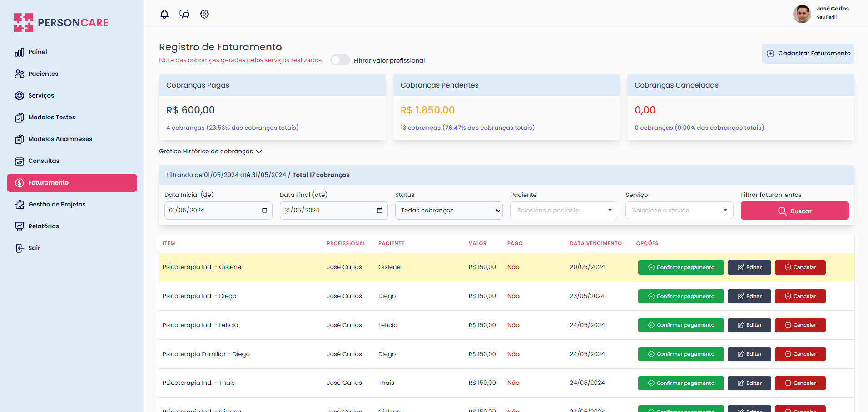The width and height of the screenshot is (868, 412).
Task: Click patient name Thais in table
Action: (386, 383)
